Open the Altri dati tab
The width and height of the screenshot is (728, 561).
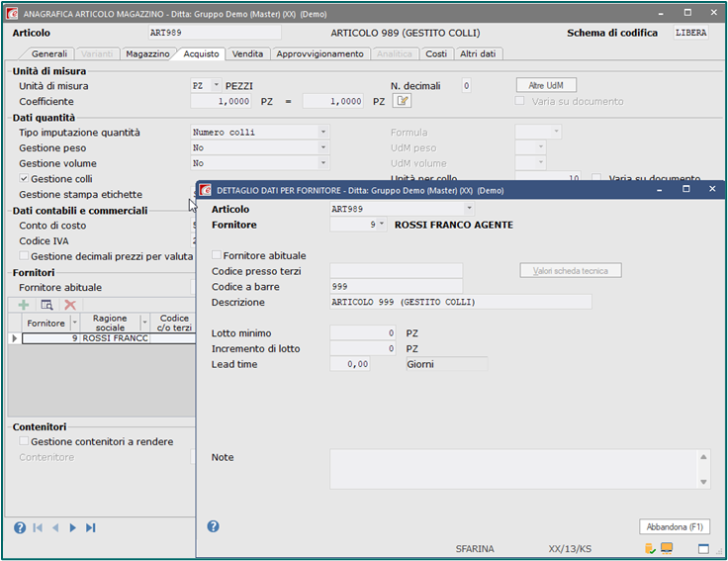point(478,53)
